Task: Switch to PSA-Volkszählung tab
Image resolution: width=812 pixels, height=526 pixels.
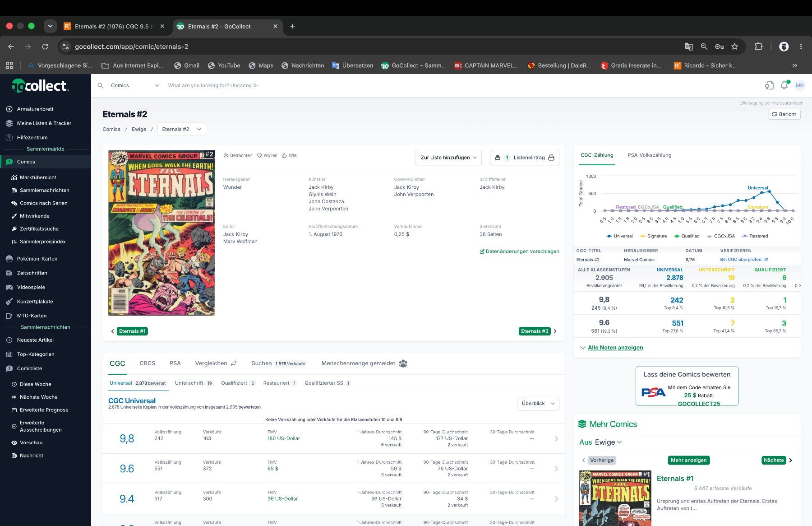Action: point(649,155)
